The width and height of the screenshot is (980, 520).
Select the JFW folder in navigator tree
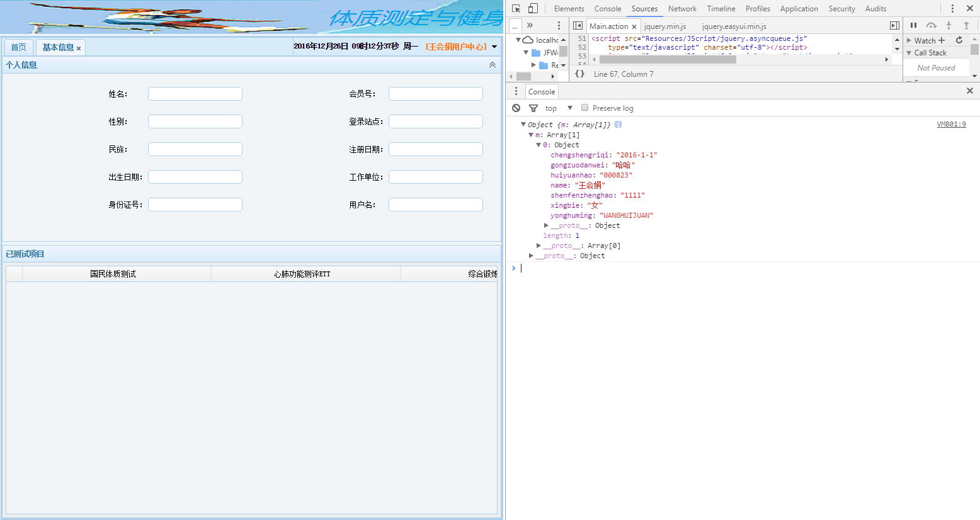tap(545, 53)
